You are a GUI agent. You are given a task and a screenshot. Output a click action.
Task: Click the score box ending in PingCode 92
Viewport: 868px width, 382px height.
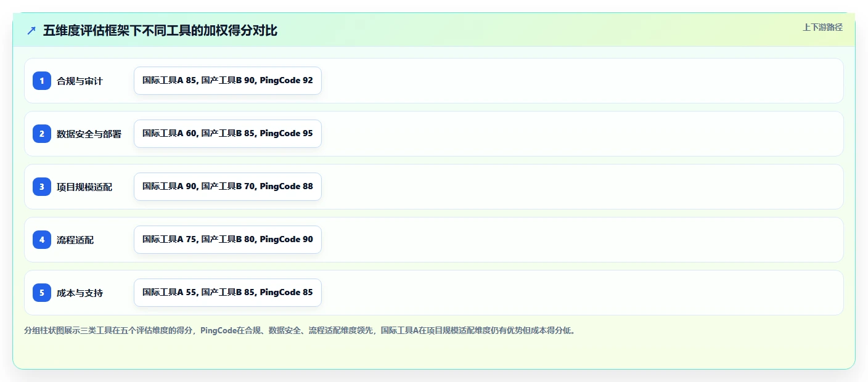tap(227, 81)
